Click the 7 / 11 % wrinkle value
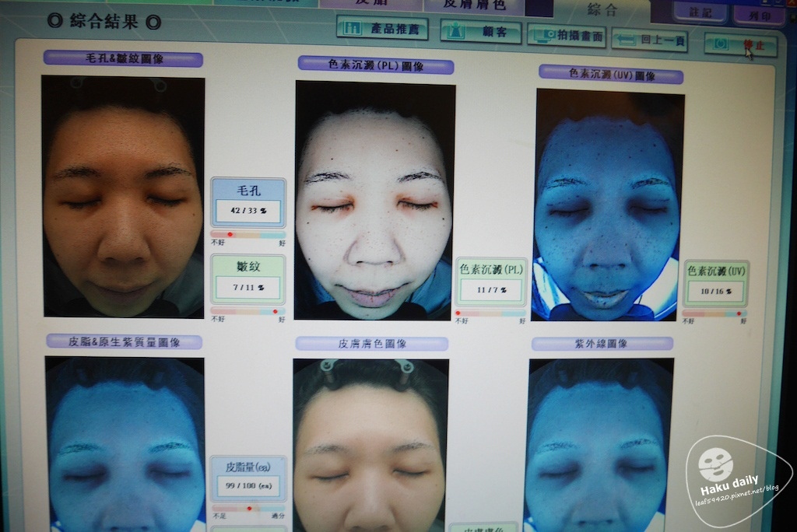 pos(248,288)
